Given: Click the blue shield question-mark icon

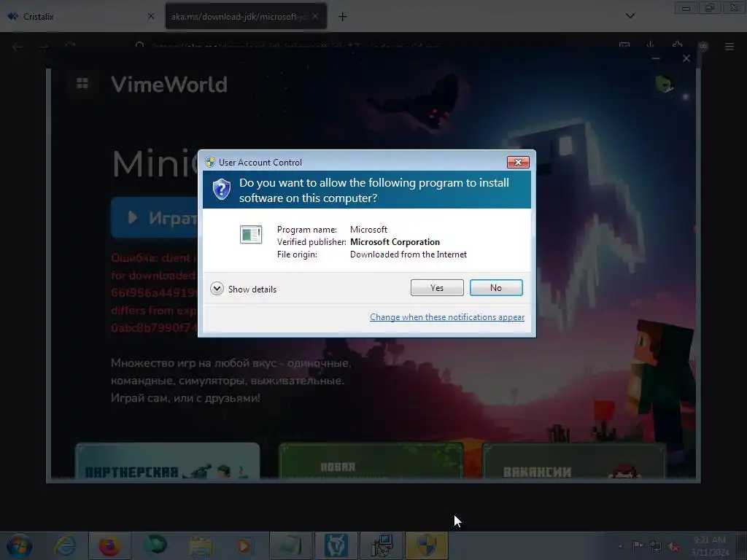Looking at the screenshot, I should click(222, 189).
